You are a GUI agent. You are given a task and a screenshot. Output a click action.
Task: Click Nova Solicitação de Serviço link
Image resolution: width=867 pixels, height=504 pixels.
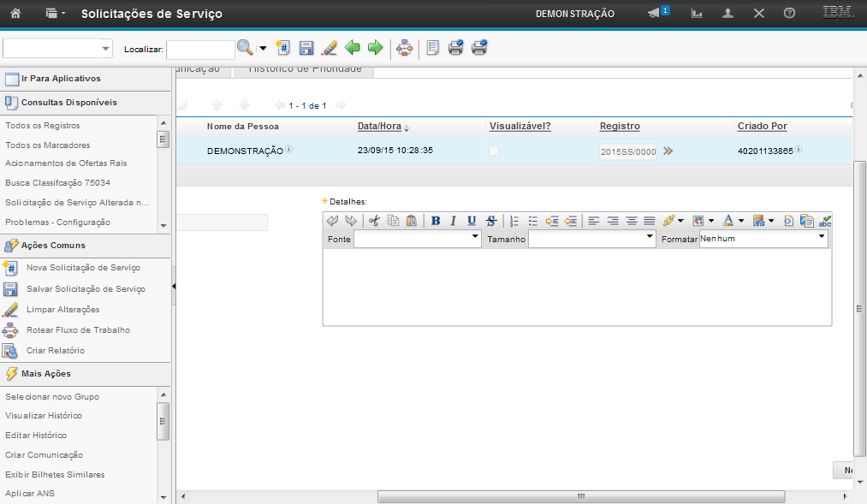[83, 268]
